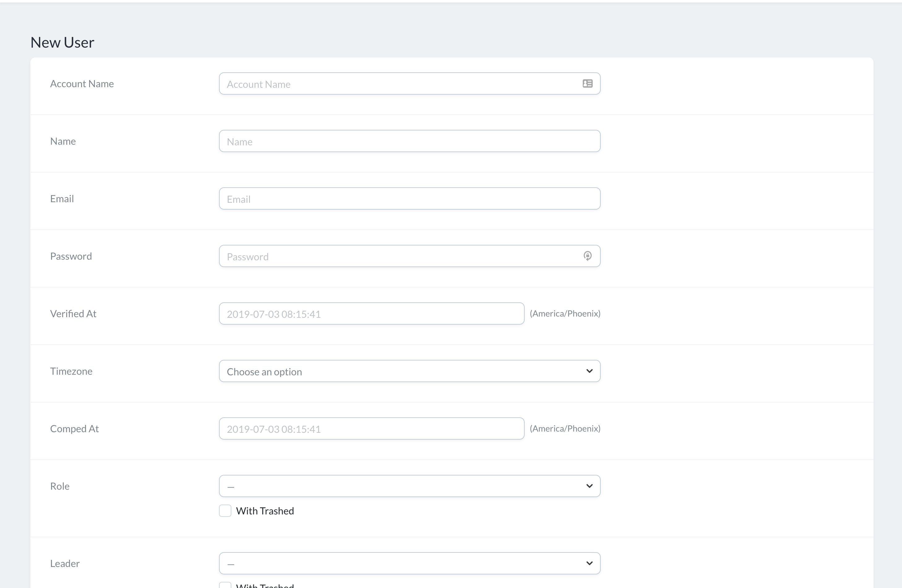The height and width of the screenshot is (588, 902).
Task: Open the Role selection dropdown
Action: pos(409,486)
